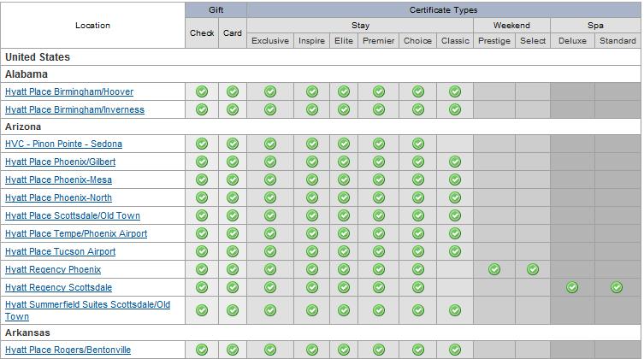
Task: Click the Check column header
Action: click(202, 33)
